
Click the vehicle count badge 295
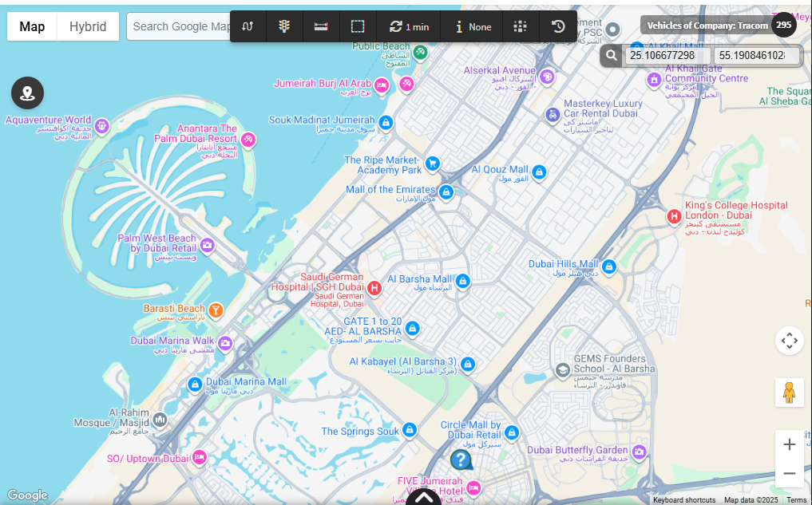coord(784,25)
